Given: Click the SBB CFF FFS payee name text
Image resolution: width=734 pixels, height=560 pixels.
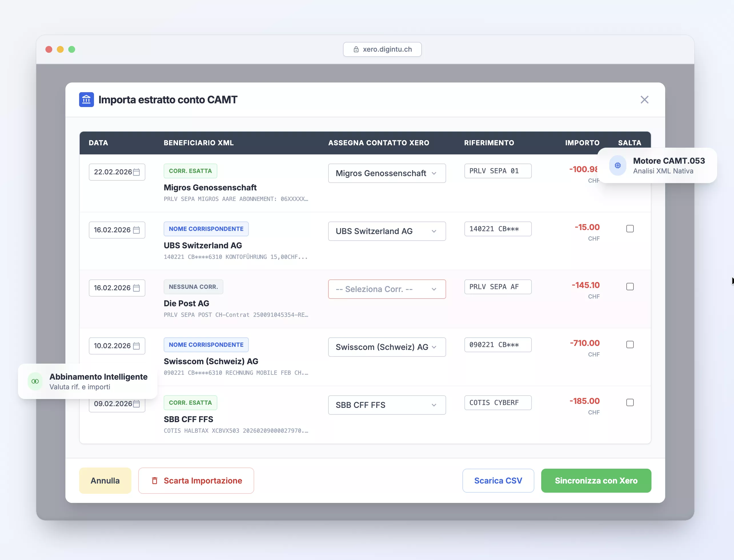Looking at the screenshot, I should [x=188, y=420].
